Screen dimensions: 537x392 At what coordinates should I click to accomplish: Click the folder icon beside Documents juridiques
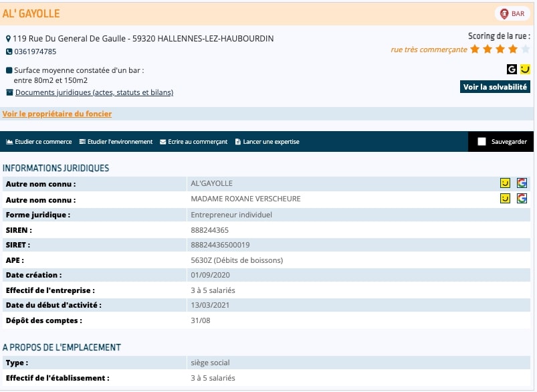(x=9, y=92)
